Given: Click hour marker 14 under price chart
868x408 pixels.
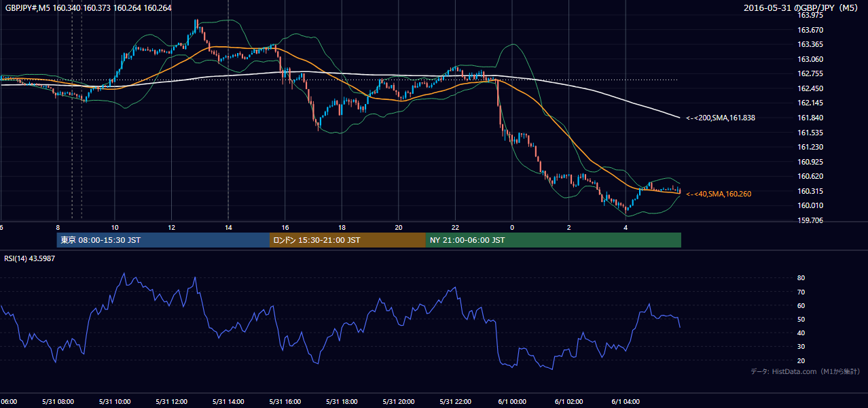Looking at the screenshot, I should click(228, 228).
